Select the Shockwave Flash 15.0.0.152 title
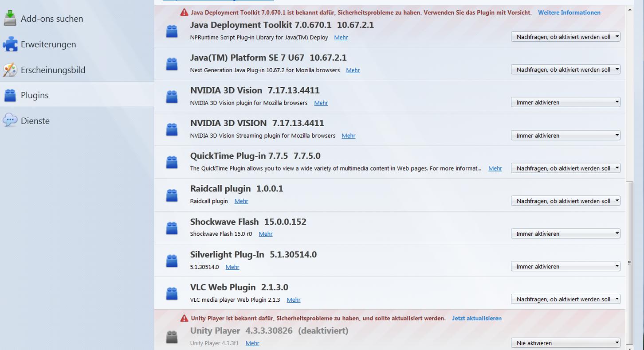Viewport: 644px width, 350px height. click(248, 222)
